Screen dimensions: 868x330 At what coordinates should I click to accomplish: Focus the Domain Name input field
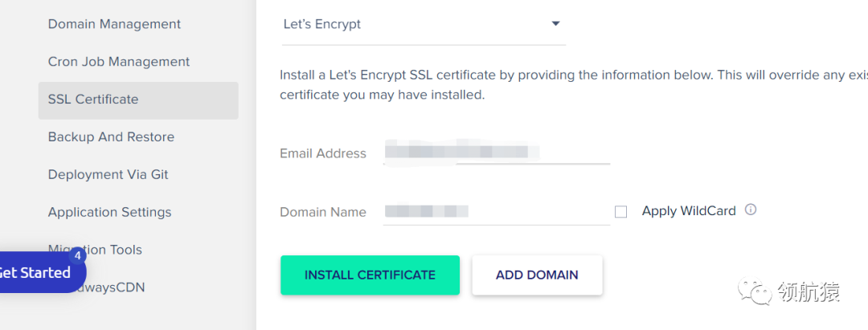tap(496, 212)
